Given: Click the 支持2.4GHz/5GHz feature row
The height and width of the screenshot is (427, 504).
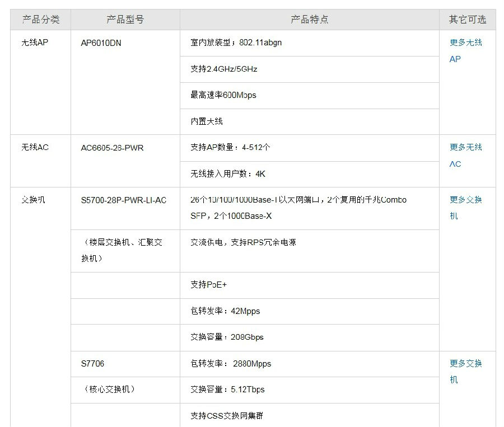Looking at the screenshot, I should tap(223, 69).
